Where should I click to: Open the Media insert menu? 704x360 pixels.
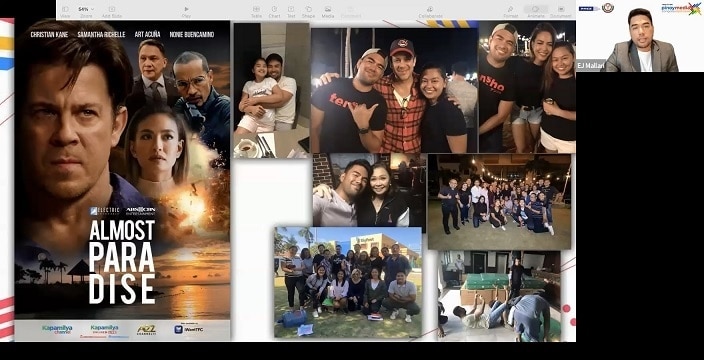[x=328, y=12]
